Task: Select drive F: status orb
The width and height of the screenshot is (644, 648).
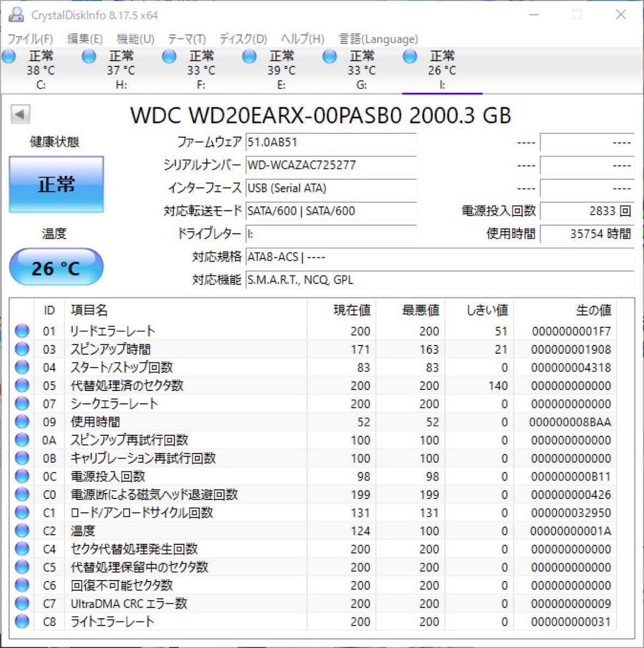Action: pyautogui.click(x=169, y=56)
